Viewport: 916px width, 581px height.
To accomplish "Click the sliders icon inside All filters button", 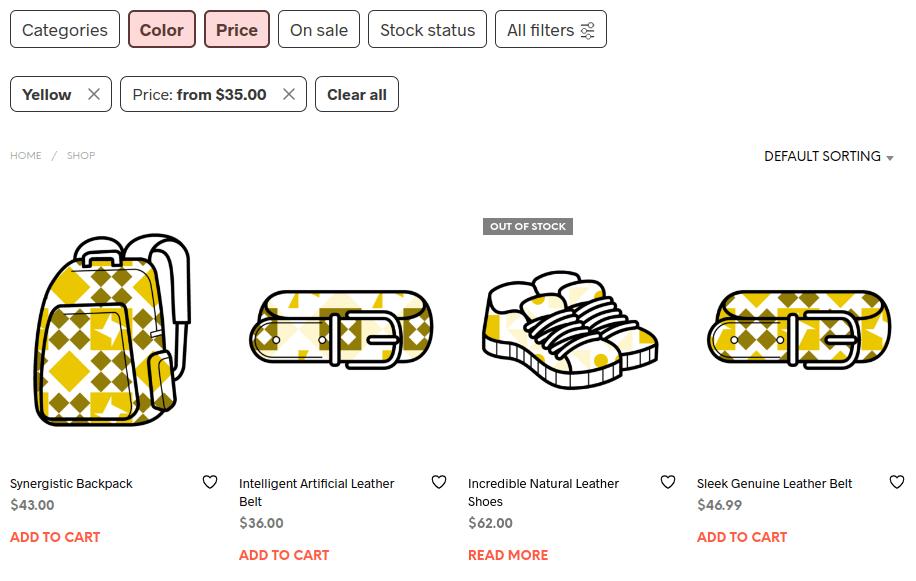I will click(588, 29).
